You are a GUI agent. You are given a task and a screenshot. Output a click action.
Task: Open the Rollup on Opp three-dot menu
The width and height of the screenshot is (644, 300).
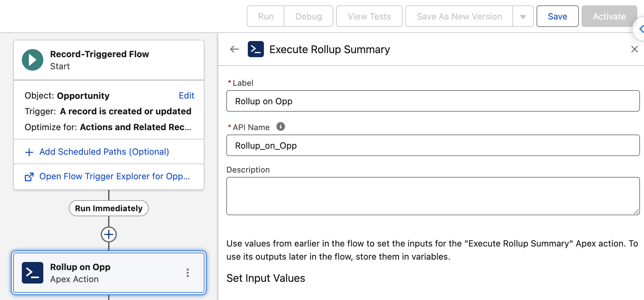[188, 273]
